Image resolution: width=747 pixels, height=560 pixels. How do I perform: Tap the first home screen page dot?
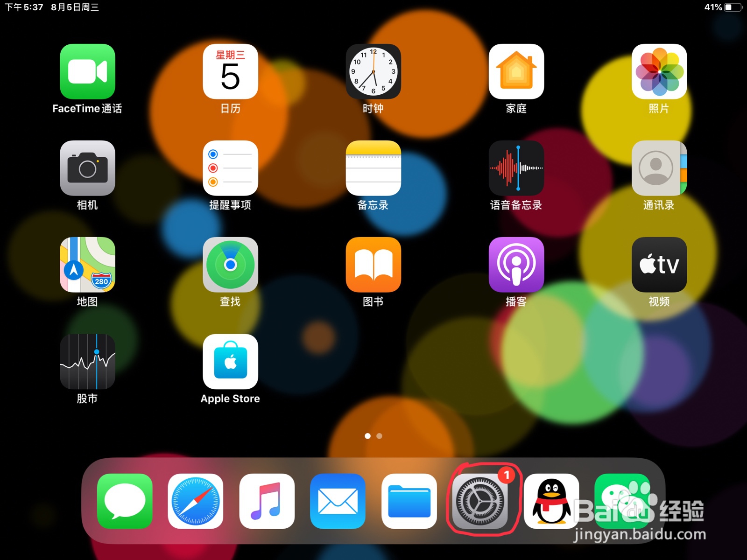[367, 436]
